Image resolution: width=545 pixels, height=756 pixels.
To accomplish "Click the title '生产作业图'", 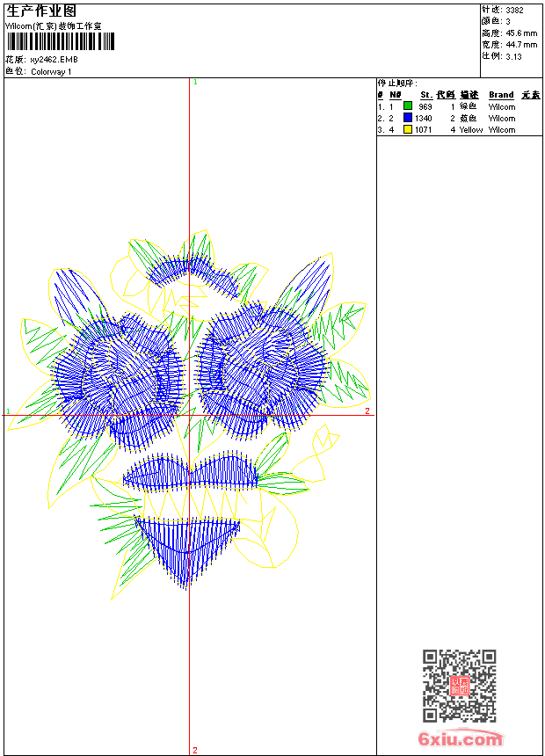I will pyautogui.click(x=41, y=11).
